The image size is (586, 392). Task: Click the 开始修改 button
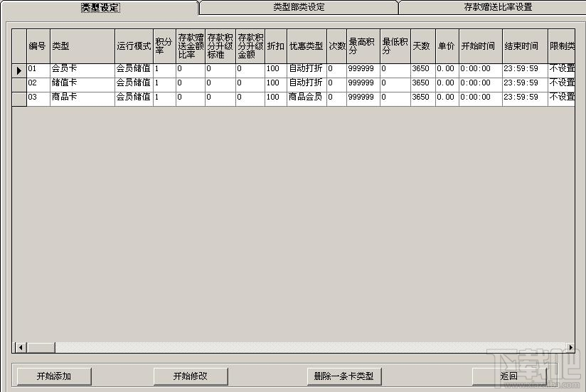(191, 376)
